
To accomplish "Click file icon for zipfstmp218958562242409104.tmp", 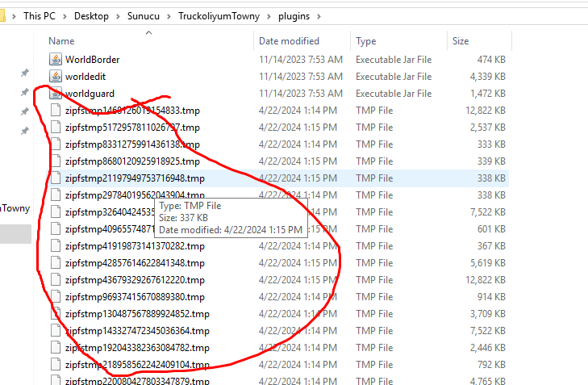I will pyautogui.click(x=56, y=364).
